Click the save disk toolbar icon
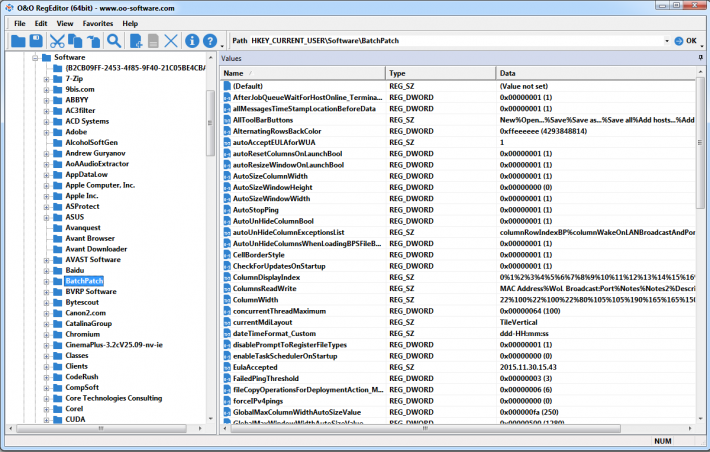Screen dimensions: 710x452 (x=36, y=41)
